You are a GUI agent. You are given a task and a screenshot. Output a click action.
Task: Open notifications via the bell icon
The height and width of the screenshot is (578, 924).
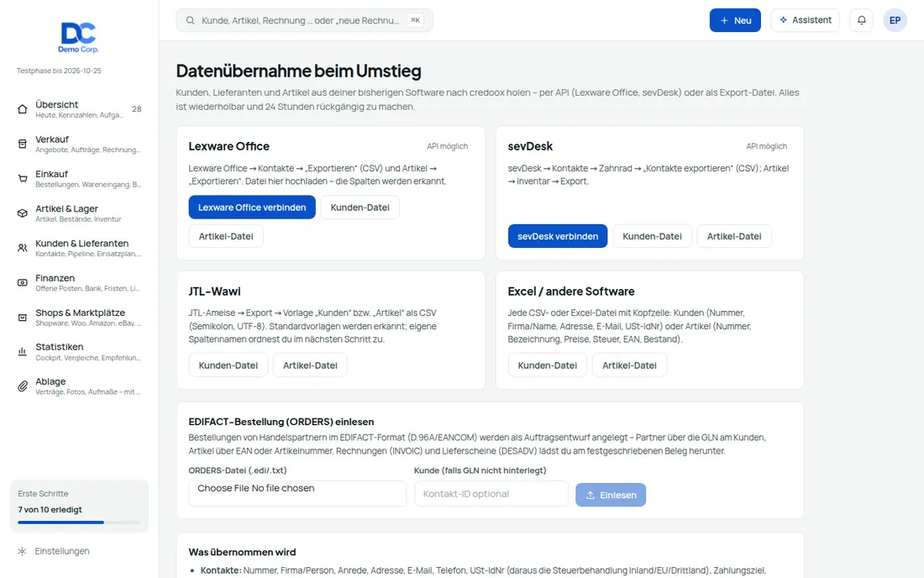(x=862, y=20)
